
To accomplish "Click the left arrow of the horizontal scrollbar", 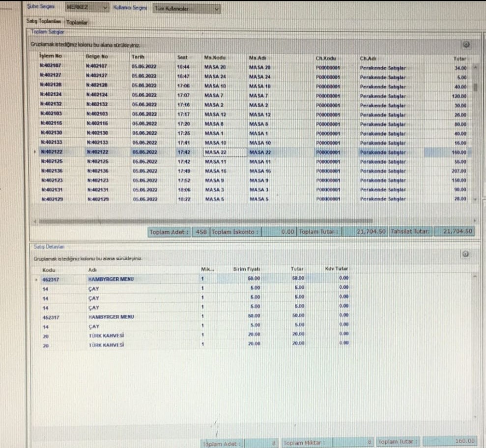I will tap(35, 221).
